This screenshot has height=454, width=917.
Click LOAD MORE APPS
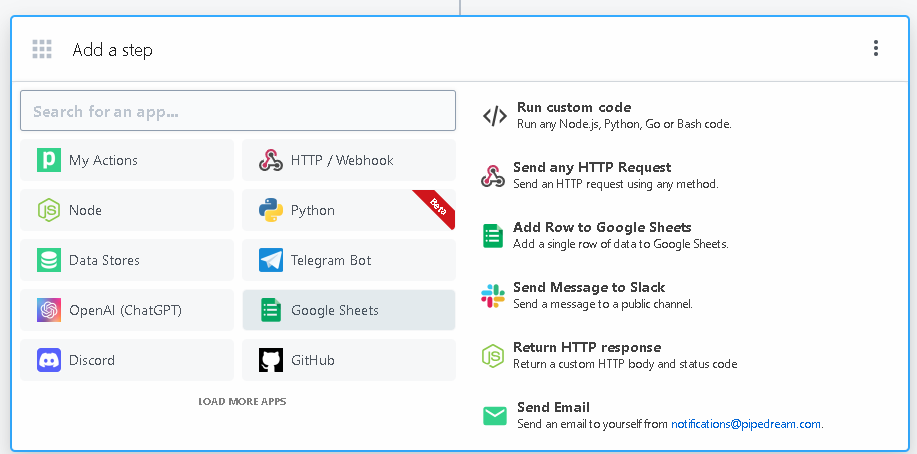[242, 401]
